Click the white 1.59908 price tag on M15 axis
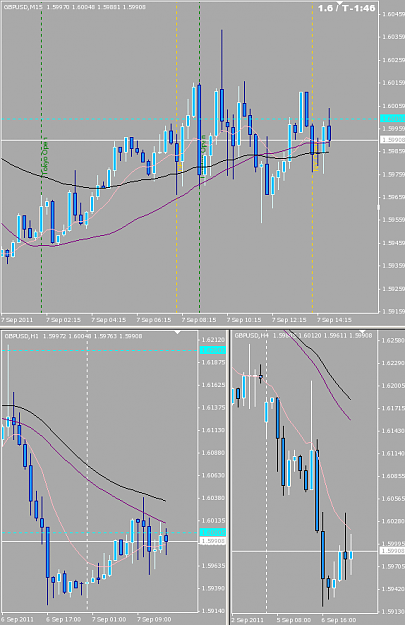The image size is (405, 625). (393, 140)
